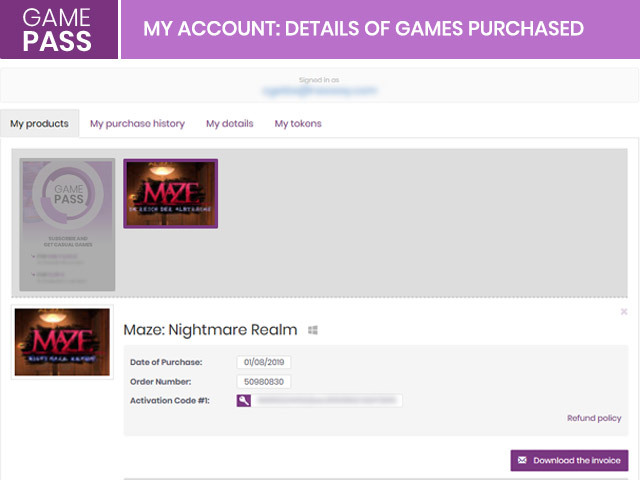640x480 pixels.
Task: Click the Game Pass logo in header
Action: coord(57,29)
